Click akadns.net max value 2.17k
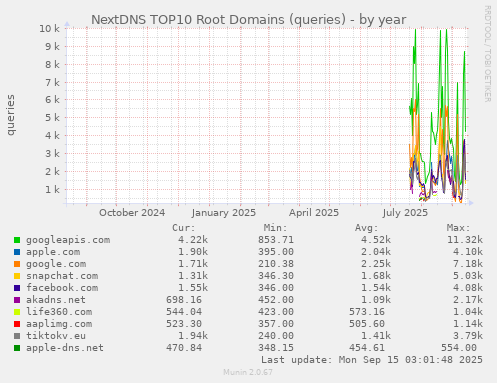The width and height of the screenshot is (497, 383). pos(468,300)
